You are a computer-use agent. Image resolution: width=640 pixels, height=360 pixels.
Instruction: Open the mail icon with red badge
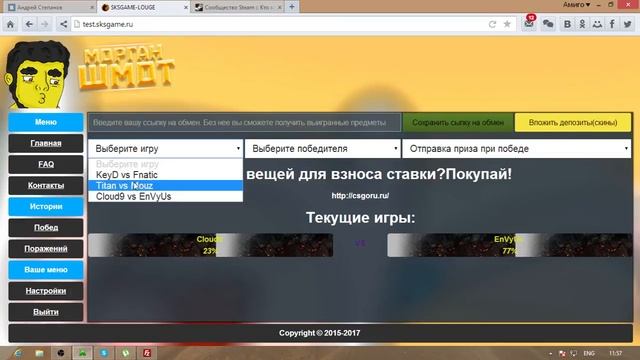[529, 23]
